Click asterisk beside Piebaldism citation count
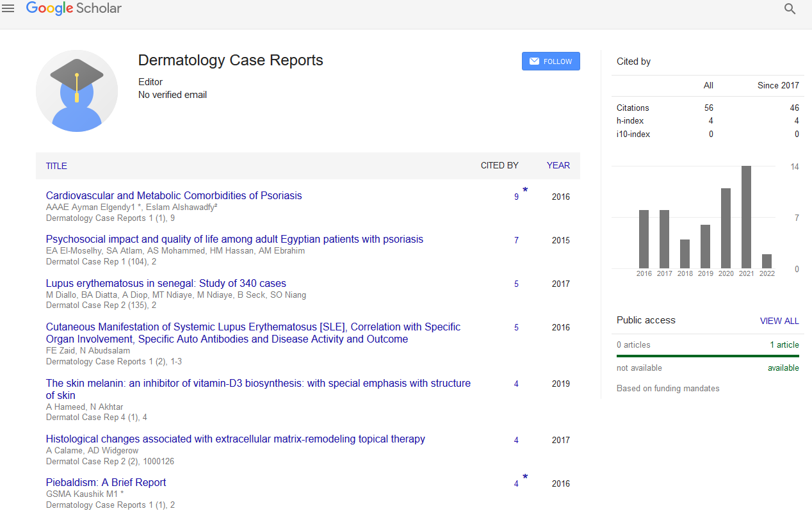Viewport: 812px width, 511px height. pyautogui.click(x=526, y=478)
